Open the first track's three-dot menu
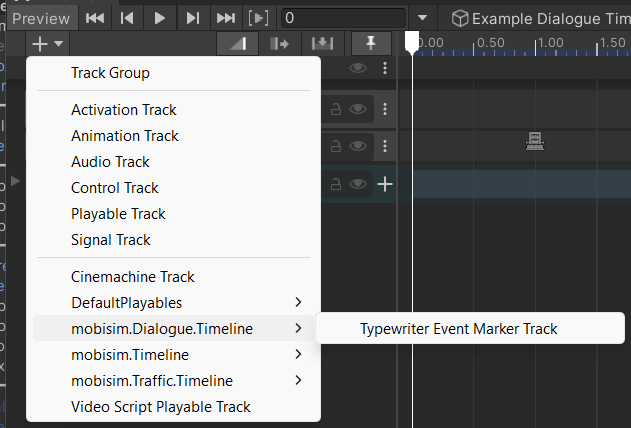 pyautogui.click(x=385, y=109)
